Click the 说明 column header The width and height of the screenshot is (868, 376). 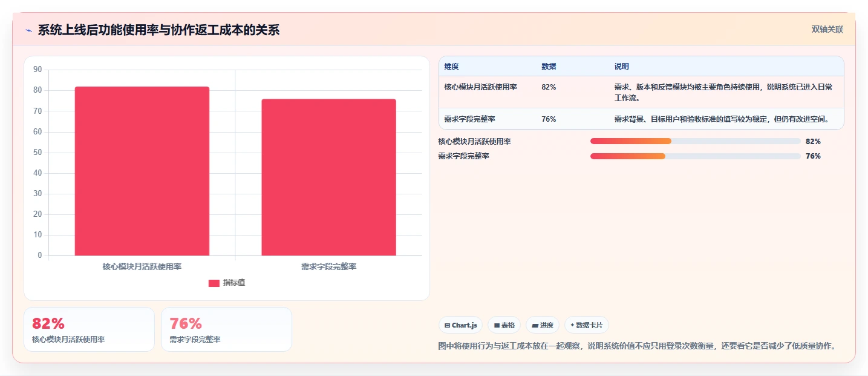tap(622, 67)
